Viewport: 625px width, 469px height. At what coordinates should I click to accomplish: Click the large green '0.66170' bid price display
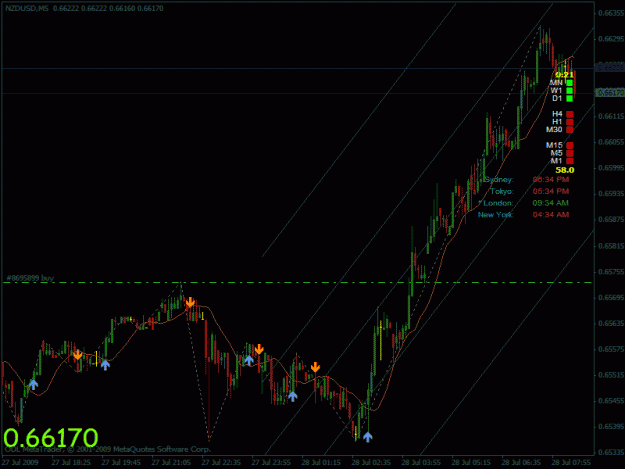(x=51, y=438)
